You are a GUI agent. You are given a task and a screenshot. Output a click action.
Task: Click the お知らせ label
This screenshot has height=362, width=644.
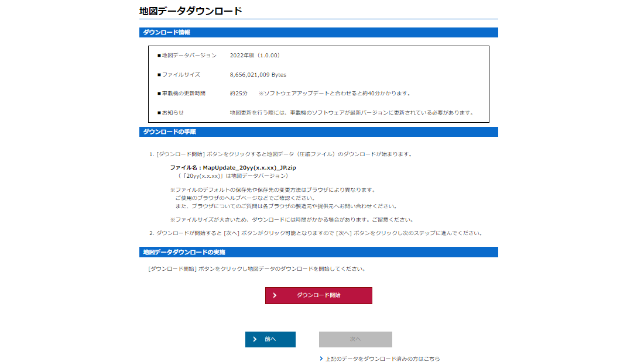pyautogui.click(x=173, y=113)
